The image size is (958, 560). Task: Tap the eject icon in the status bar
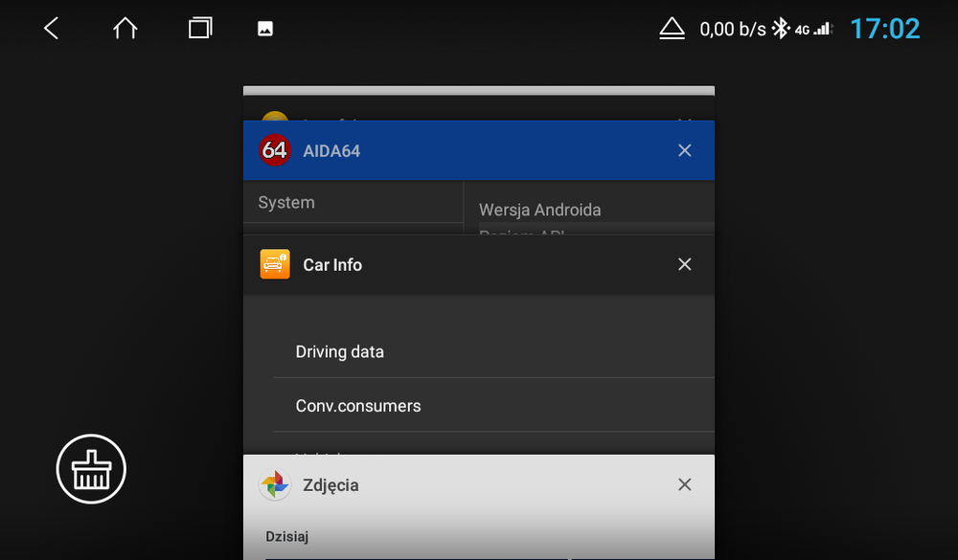coord(672,28)
